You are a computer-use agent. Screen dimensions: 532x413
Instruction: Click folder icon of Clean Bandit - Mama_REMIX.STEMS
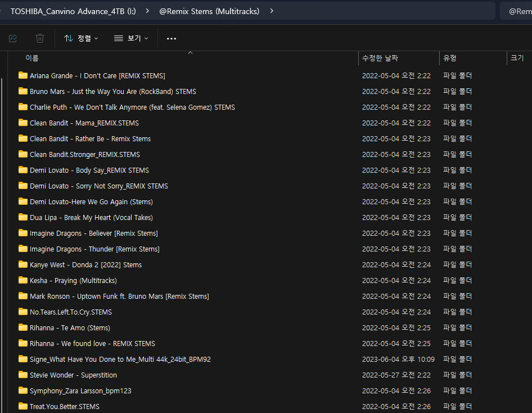tap(23, 123)
